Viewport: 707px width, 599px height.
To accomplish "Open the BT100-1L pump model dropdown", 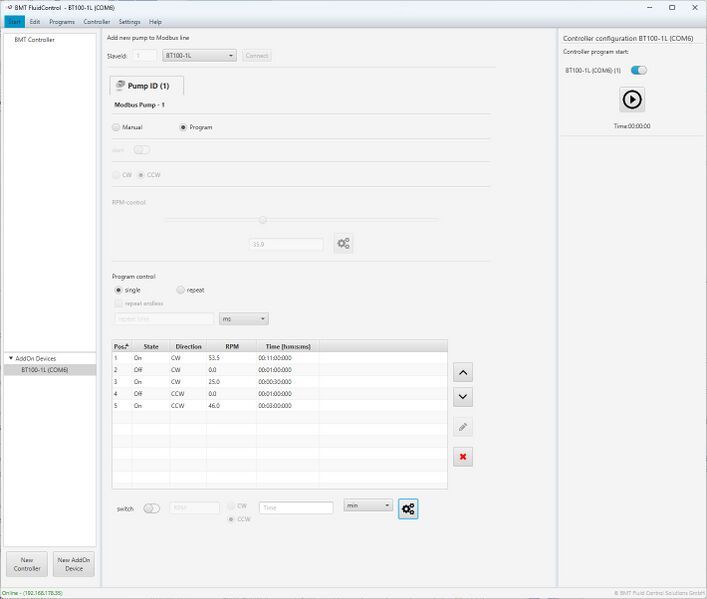I will [199, 55].
